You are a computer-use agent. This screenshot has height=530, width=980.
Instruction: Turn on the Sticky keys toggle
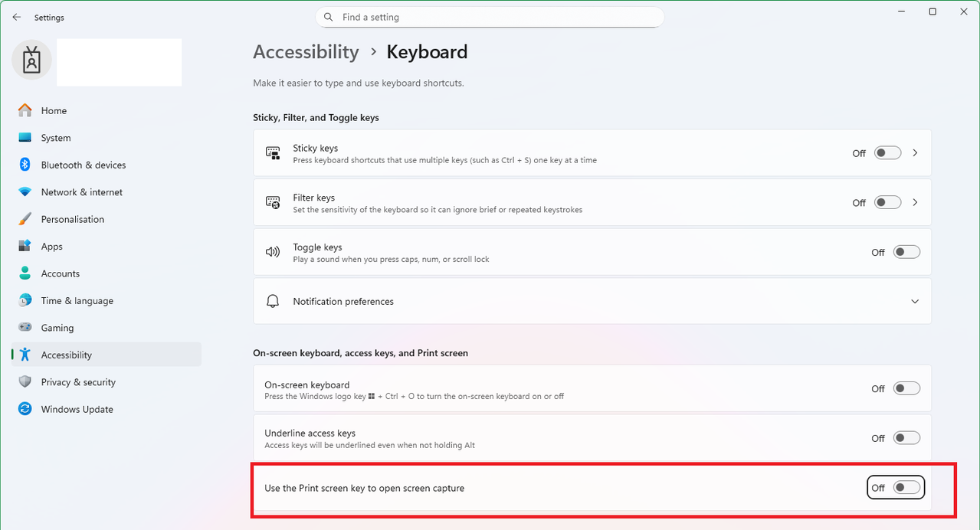888,153
